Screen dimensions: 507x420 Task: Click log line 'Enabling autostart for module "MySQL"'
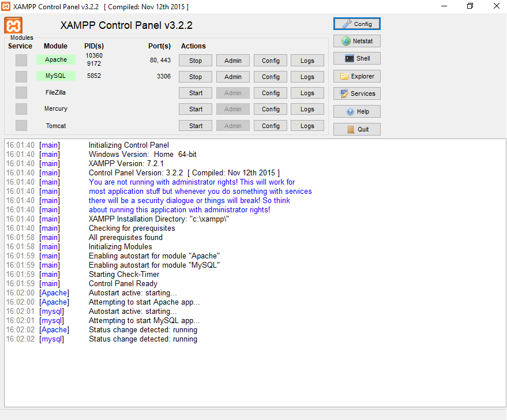point(154,265)
